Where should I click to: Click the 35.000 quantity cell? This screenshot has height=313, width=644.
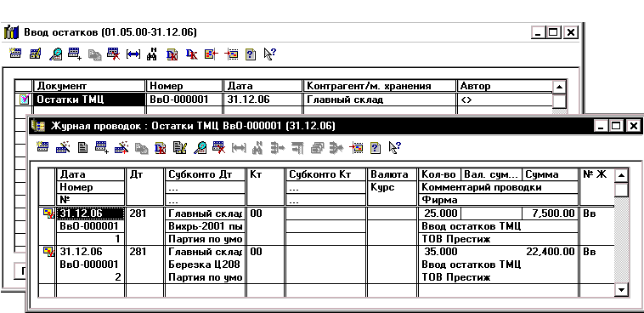pyautogui.click(x=439, y=252)
